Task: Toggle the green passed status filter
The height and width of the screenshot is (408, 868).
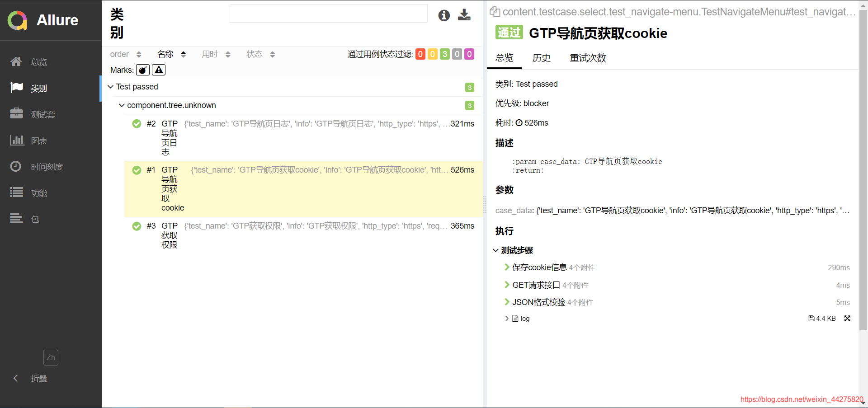Action: (x=445, y=54)
